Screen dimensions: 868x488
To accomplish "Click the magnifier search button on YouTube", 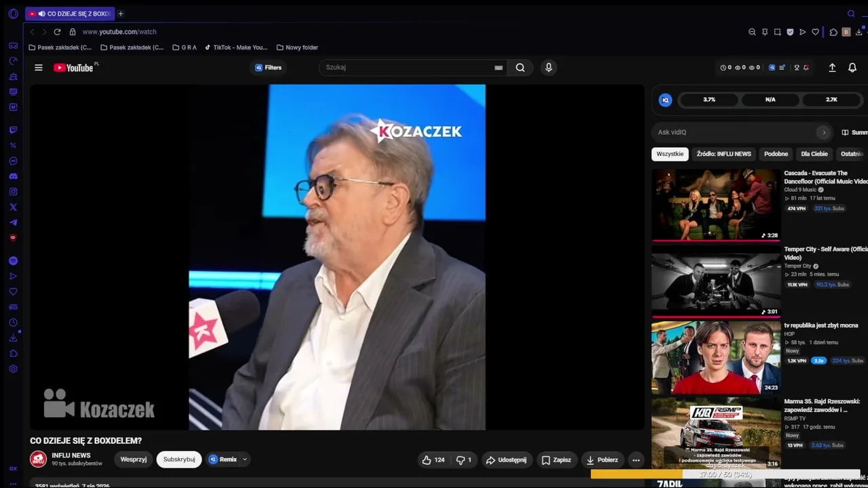I will tap(520, 68).
